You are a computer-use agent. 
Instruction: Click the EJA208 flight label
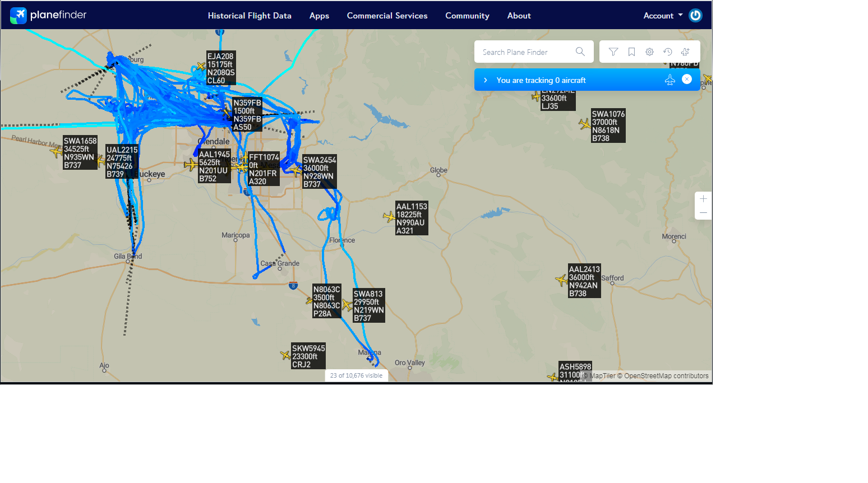[x=221, y=68]
